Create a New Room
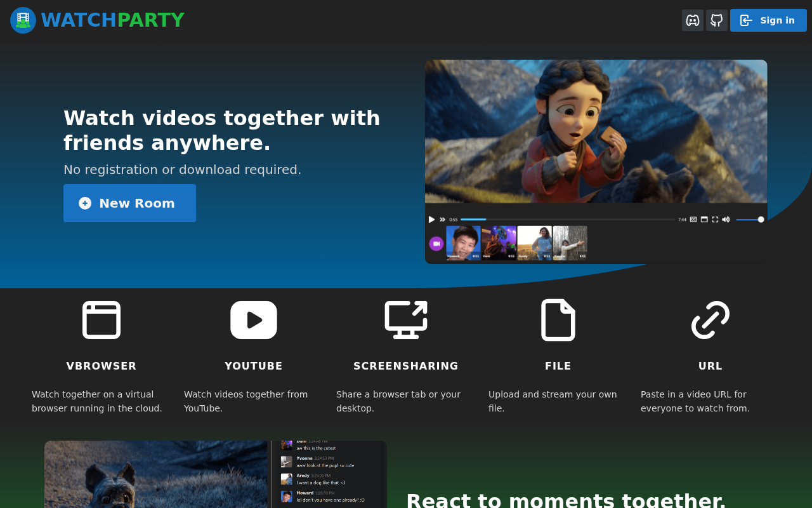 pos(129,203)
